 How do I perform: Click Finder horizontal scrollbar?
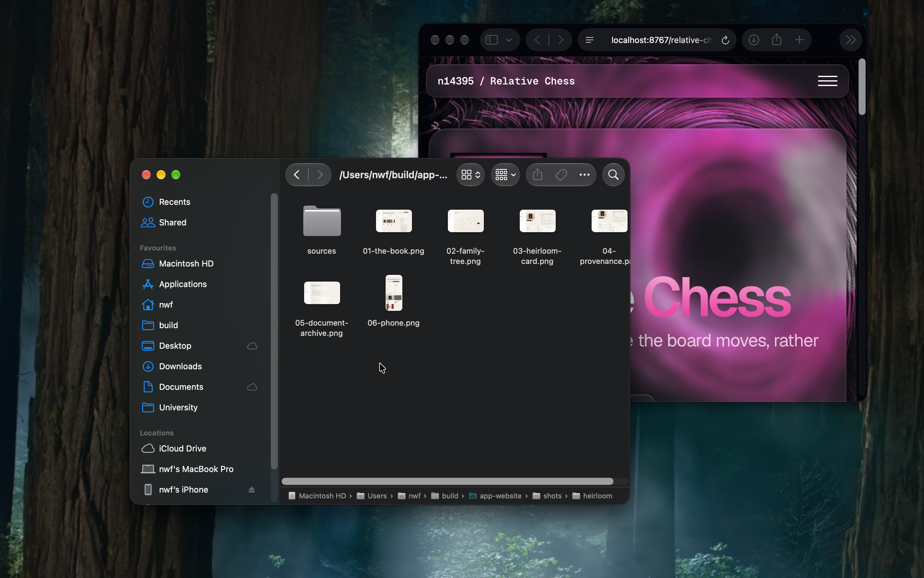tap(447, 481)
